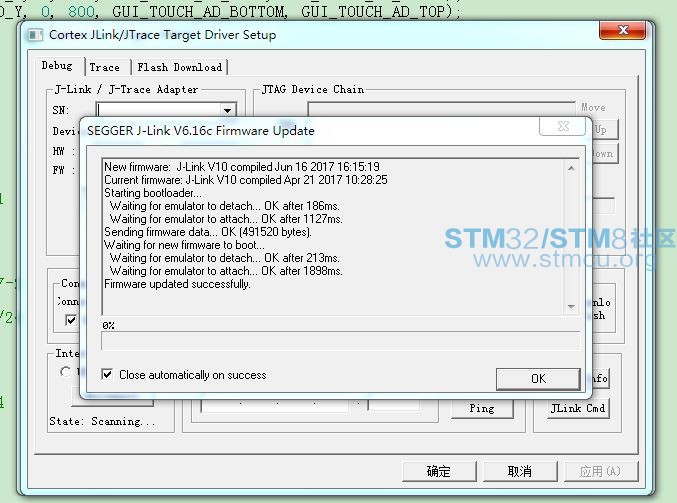Switch to the Debug tab

pyautogui.click(x=57, y=66)
